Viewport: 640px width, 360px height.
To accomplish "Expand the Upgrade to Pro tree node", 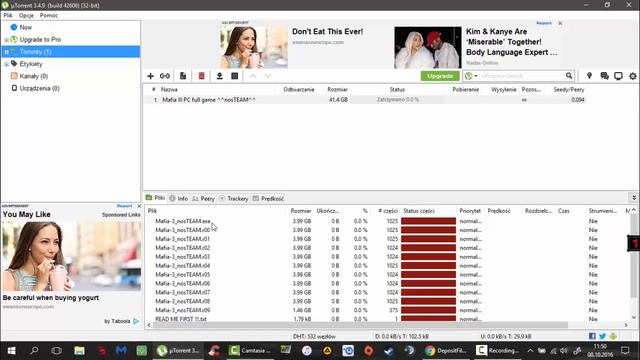I will coord(7,40).
